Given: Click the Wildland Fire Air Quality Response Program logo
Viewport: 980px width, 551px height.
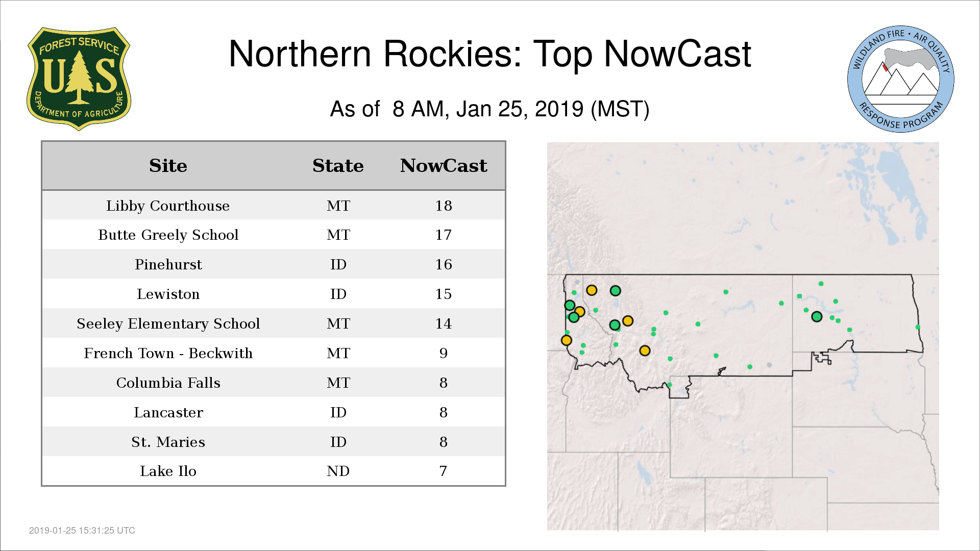Looking at the screenshot, I should click(x=900, y=79).
